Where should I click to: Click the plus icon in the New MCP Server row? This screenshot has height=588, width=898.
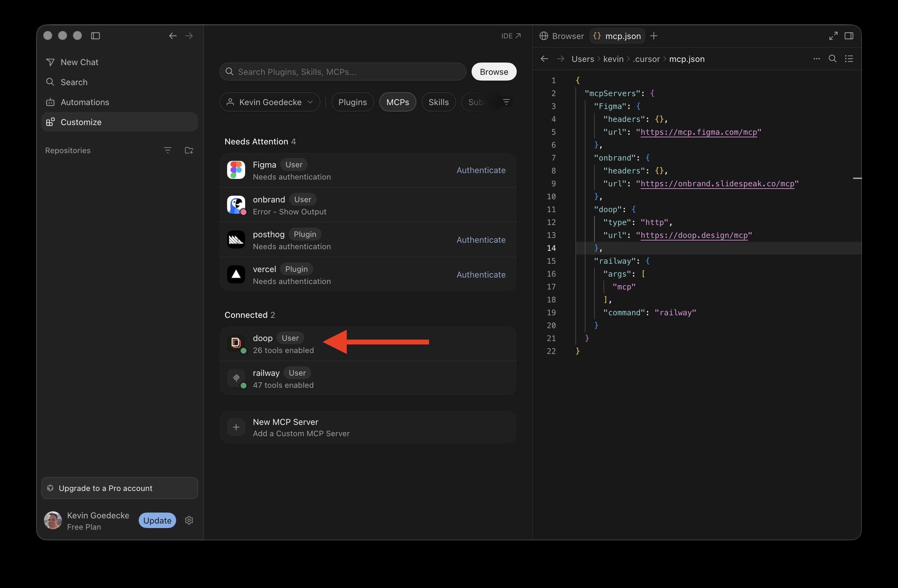[x=236, y=427]
